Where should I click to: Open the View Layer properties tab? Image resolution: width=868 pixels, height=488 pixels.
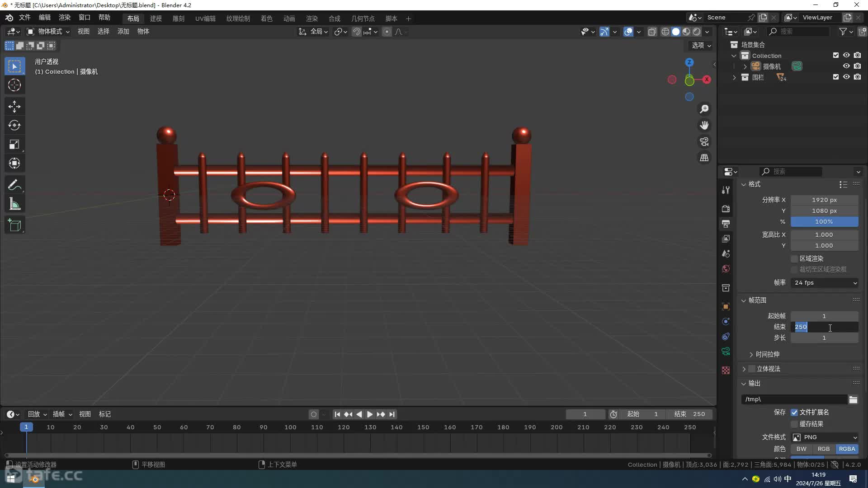tap(726, 239)
